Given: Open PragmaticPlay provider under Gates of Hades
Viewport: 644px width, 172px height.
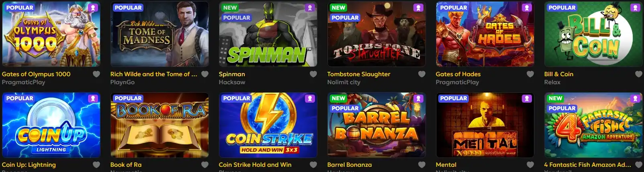Looking at the screenshot, I should (457, 82).
